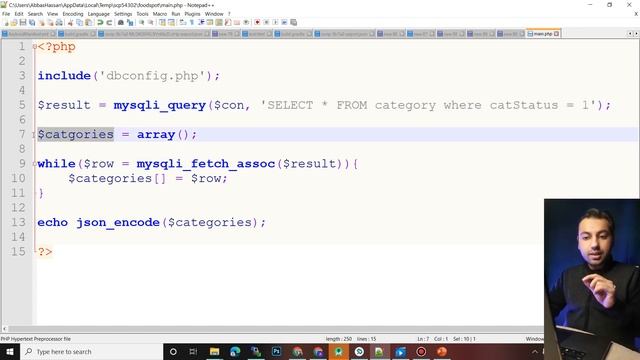640x360 pixels.
Task: Click the taskbar search box
Action: (91, 351)
